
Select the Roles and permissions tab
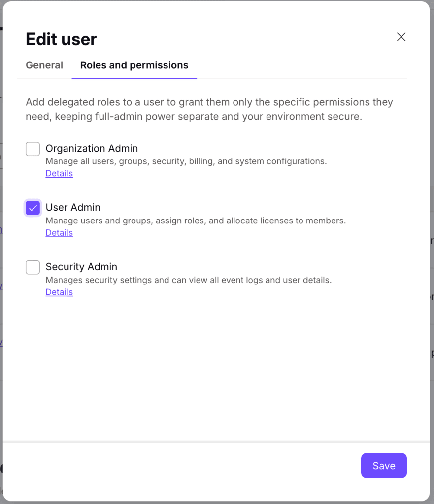coord(134,65)
